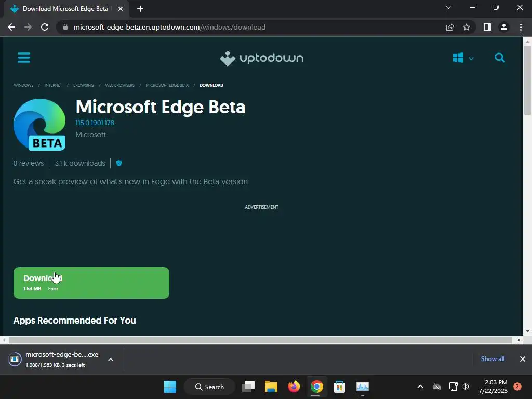Open BROWSING breadcrumb link
Viewport: 532px width, 399px height.
pos(84,85)
